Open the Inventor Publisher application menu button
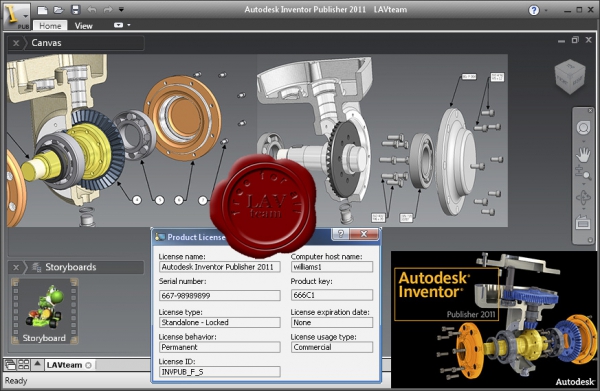600x391 pixels. click(x=17, y=16)
